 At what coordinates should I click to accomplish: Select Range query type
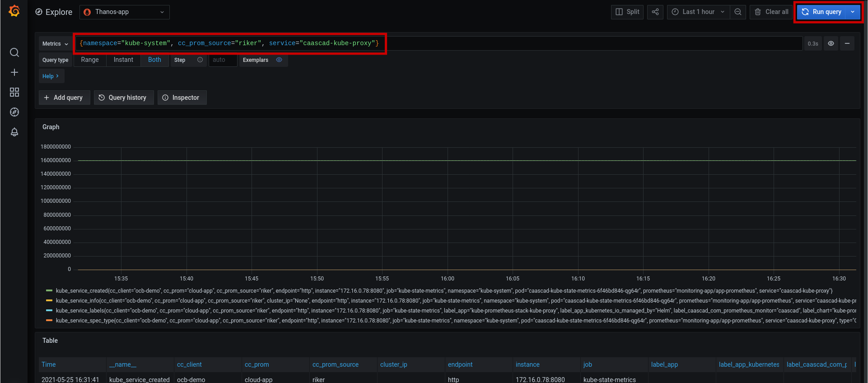[90, 60]
